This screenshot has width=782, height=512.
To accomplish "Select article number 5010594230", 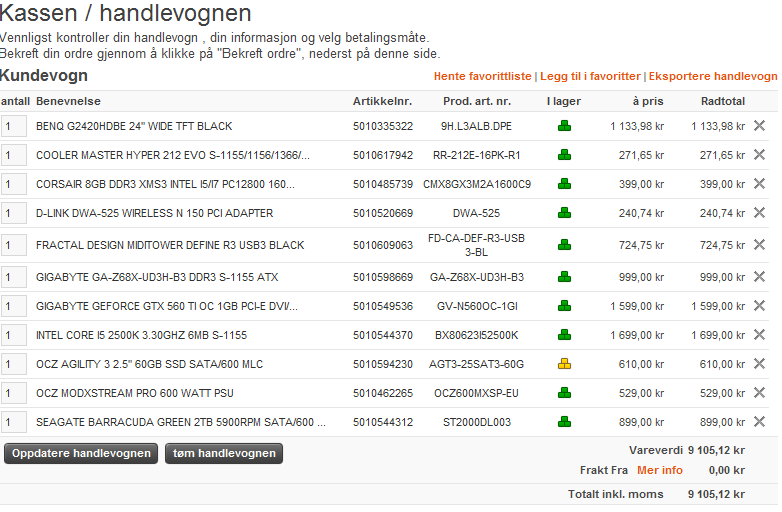I will pos(383,364).
